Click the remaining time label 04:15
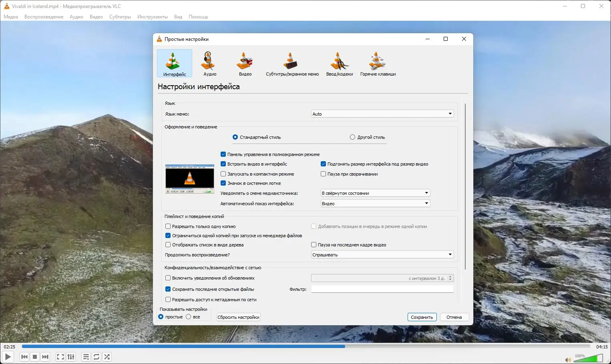This screenshot has width=611, height=364. [x=602, y=347]
